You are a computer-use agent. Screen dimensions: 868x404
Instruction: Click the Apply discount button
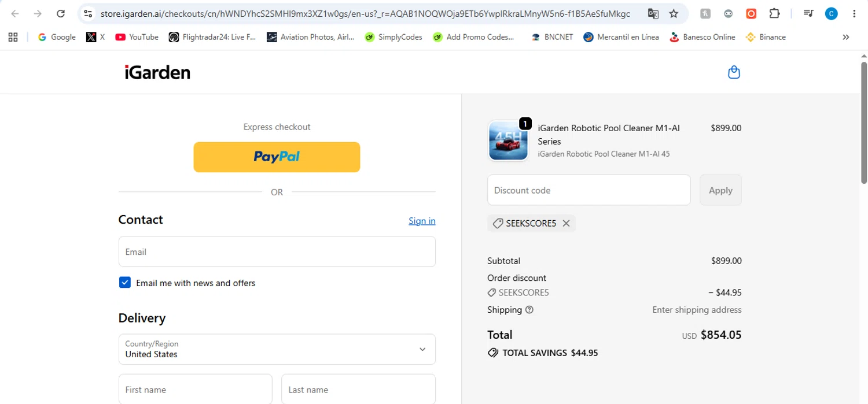(720, 190)
